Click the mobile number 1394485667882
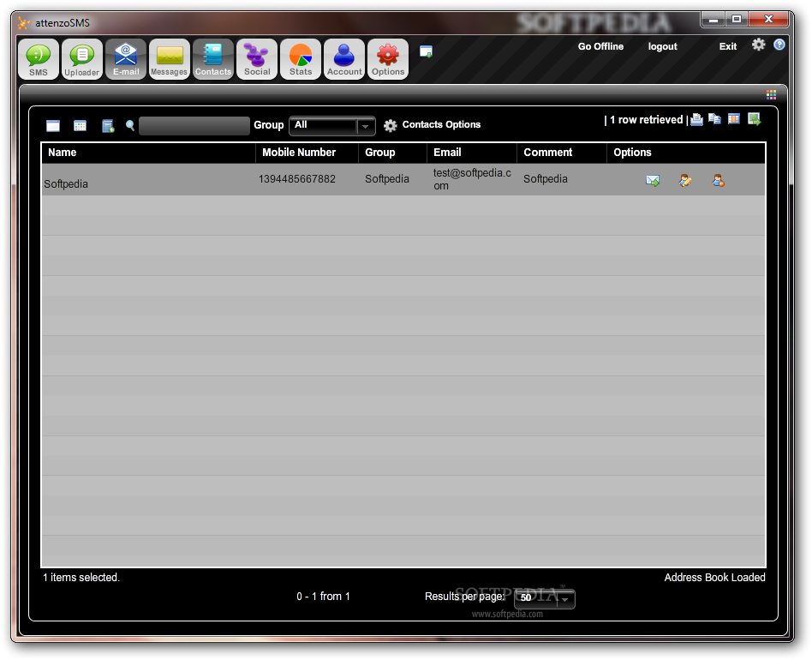The image size is (812, 660). [297, 179]
